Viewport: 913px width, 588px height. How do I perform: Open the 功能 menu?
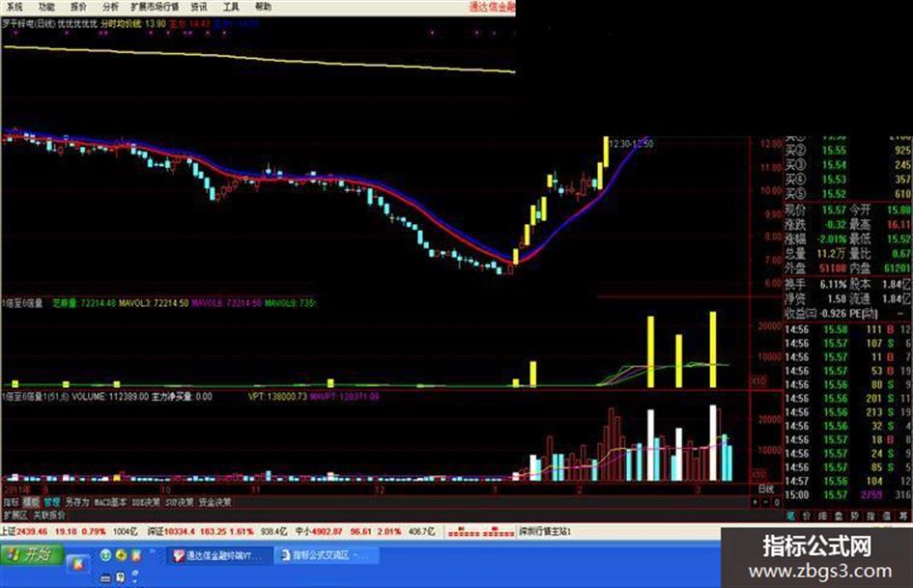pyautogui.click(x=46, y=7)
